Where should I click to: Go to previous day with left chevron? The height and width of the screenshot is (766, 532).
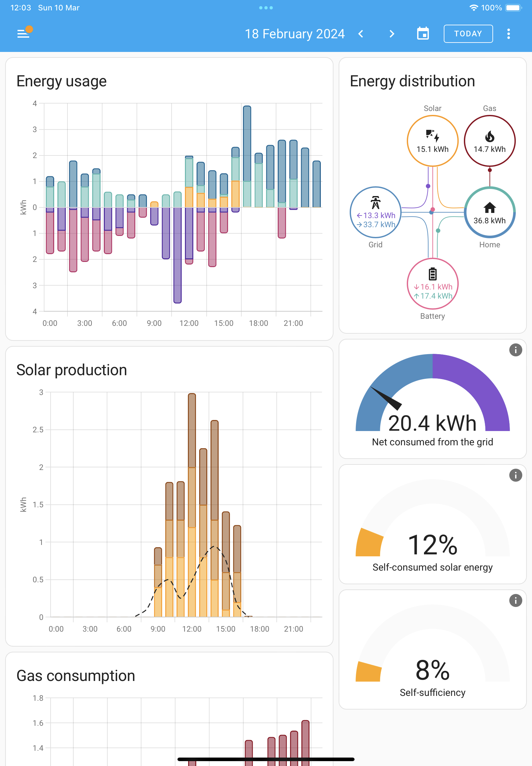(361, 34)
